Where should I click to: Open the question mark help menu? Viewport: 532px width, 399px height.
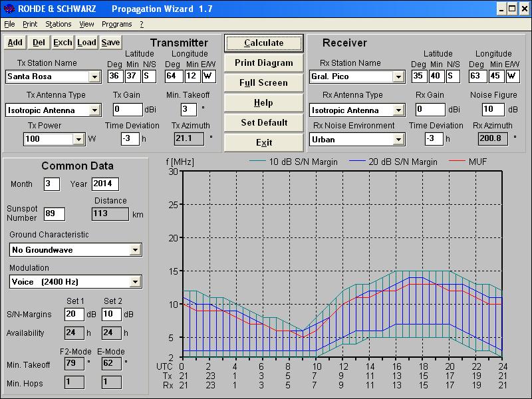point(142,24)
